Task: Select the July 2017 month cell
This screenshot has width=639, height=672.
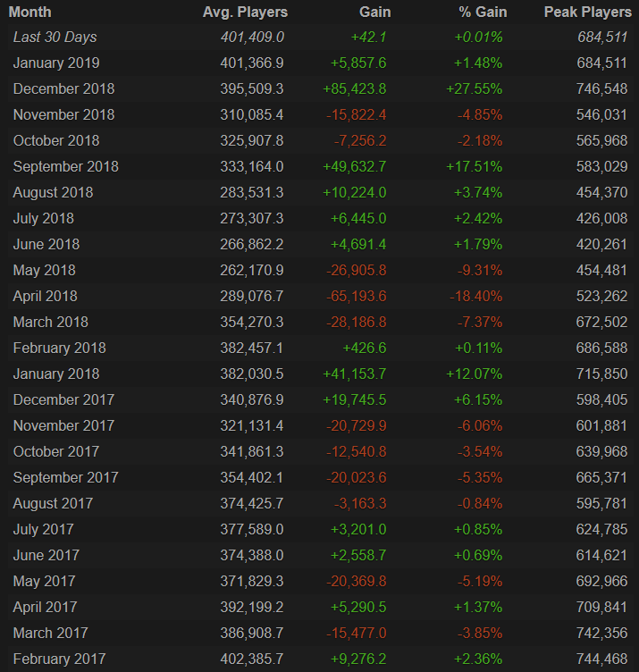Action: click(x=43, y=529)
